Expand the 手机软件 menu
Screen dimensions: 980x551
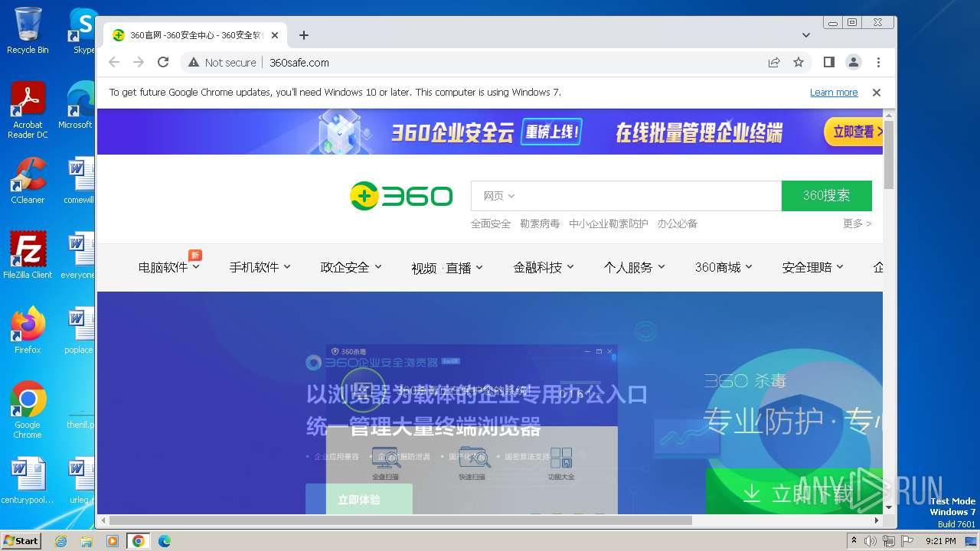(260, 267)
